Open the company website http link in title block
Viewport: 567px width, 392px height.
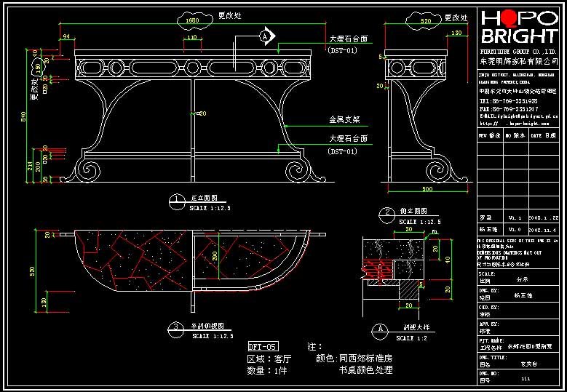(514, 124)
